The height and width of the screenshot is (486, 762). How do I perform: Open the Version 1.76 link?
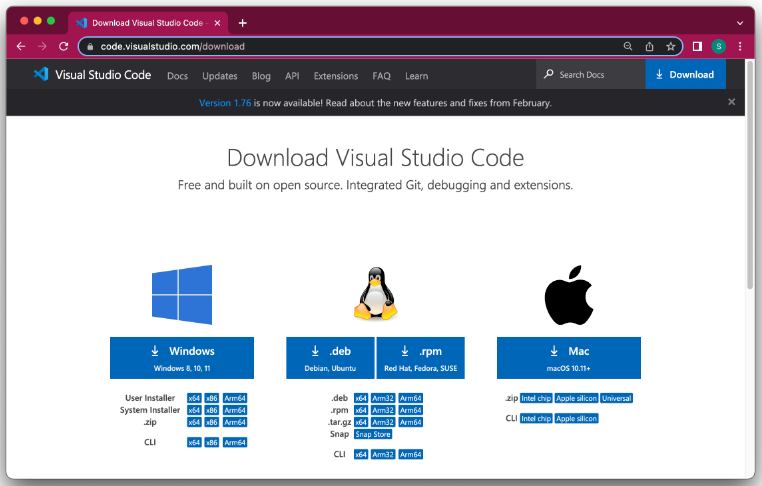[x=225, y=103]
